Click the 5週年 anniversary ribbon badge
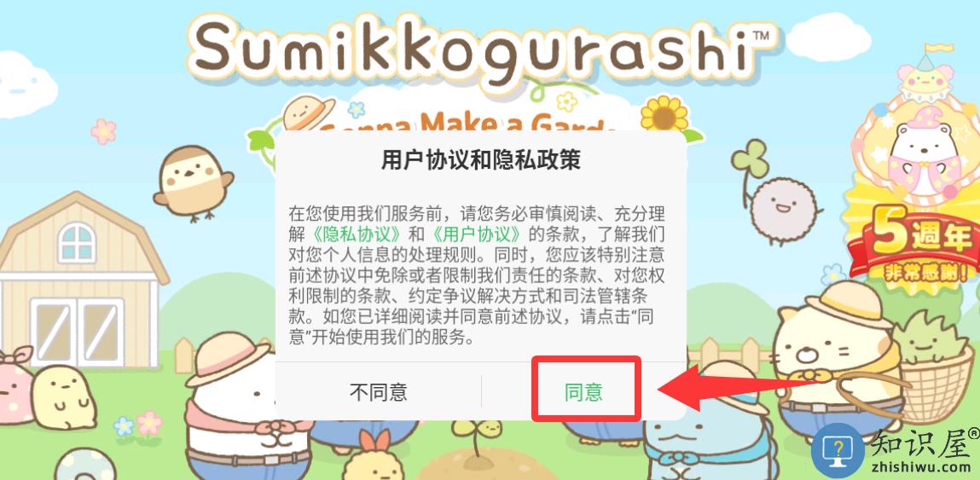The width and height of the screenshot is (980, 480). 913,245
